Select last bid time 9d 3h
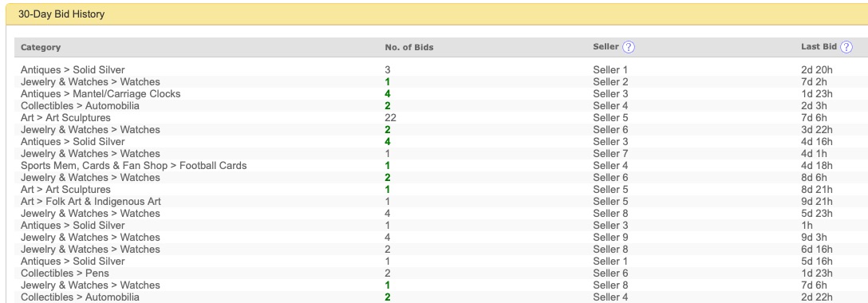Screen dimensions: 868x303 (814, 238)
